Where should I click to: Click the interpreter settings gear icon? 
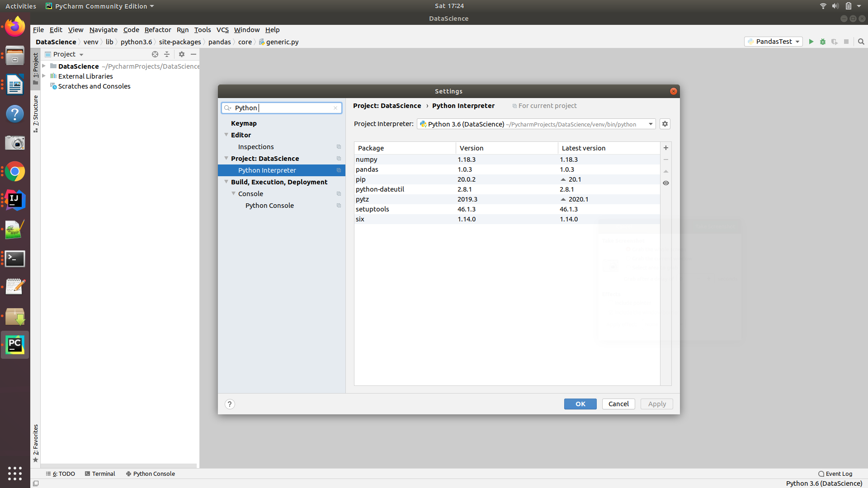pos(665,124)
